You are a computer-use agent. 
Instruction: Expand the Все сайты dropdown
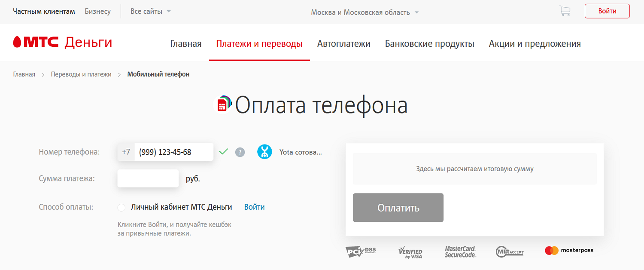pyautogui.click(x=151, y=12)
